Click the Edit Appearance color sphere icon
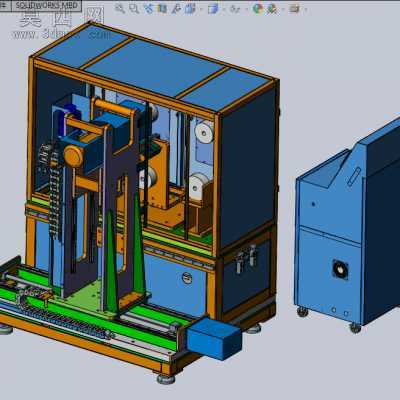400x400 pixels. pyautogui.click(x=258, y=8)
